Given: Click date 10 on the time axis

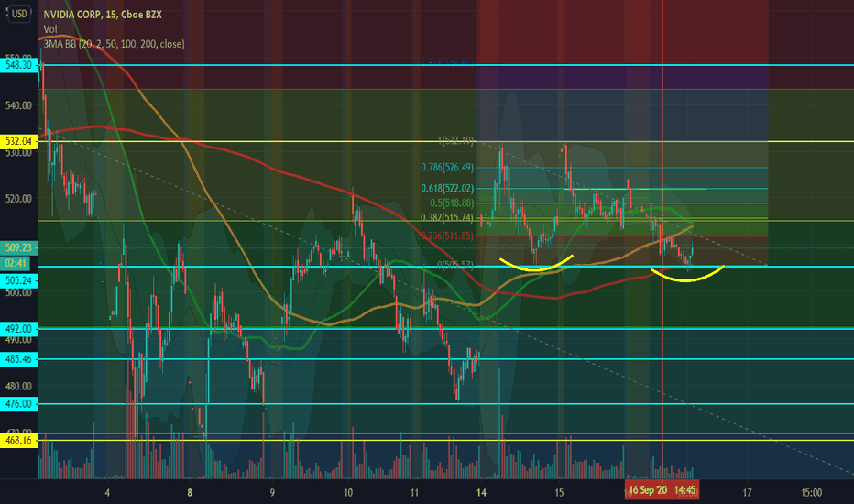Looking at the screenshot, I should (348, 493).
